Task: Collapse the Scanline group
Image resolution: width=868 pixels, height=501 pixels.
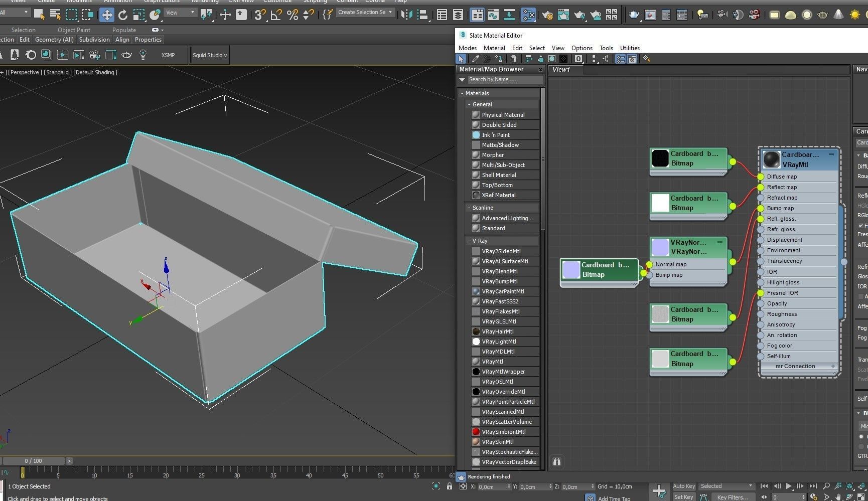Action: [x=469, y=208]
